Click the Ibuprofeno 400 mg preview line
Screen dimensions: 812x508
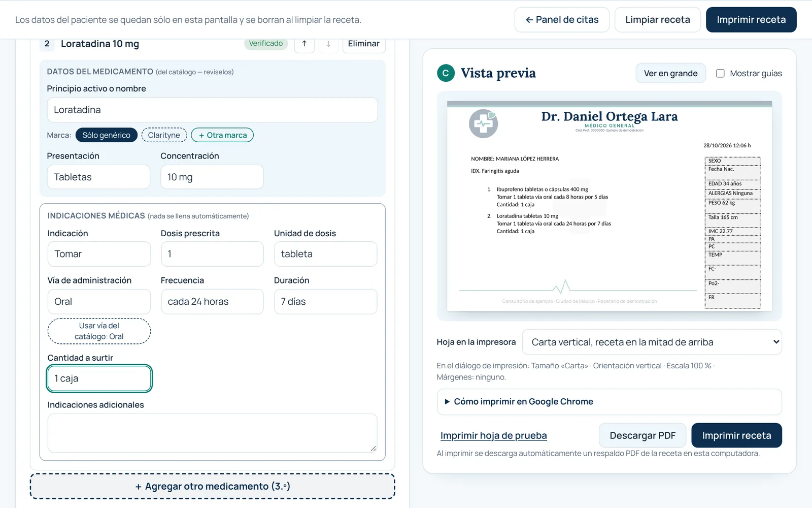542,189
